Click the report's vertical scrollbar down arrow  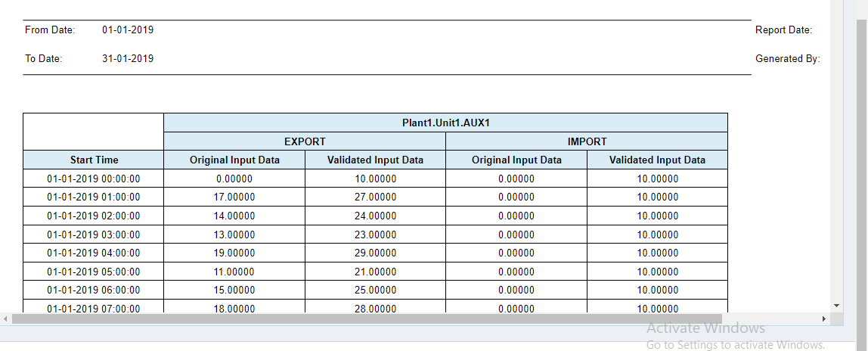point(836,305)
